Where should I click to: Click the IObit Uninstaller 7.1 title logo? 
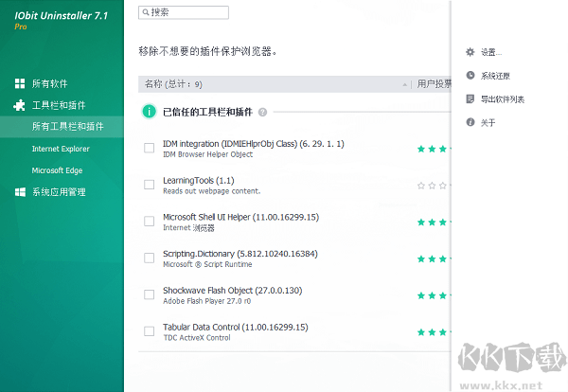[x=62, y=15]
